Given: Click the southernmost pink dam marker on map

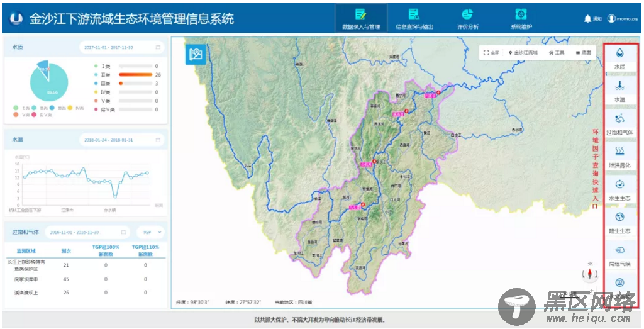Looking at the screenshot, I should tap(356, 207).
